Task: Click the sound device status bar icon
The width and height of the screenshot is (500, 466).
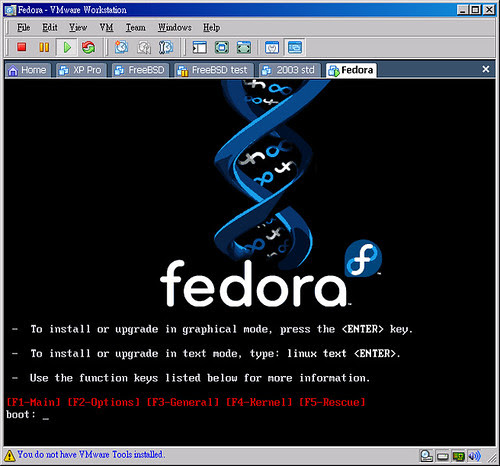Action: tap(474, 455)
